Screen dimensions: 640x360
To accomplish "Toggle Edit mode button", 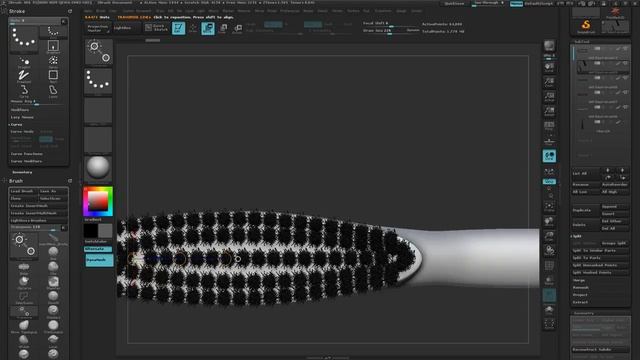I will click(x=178, y=28).
